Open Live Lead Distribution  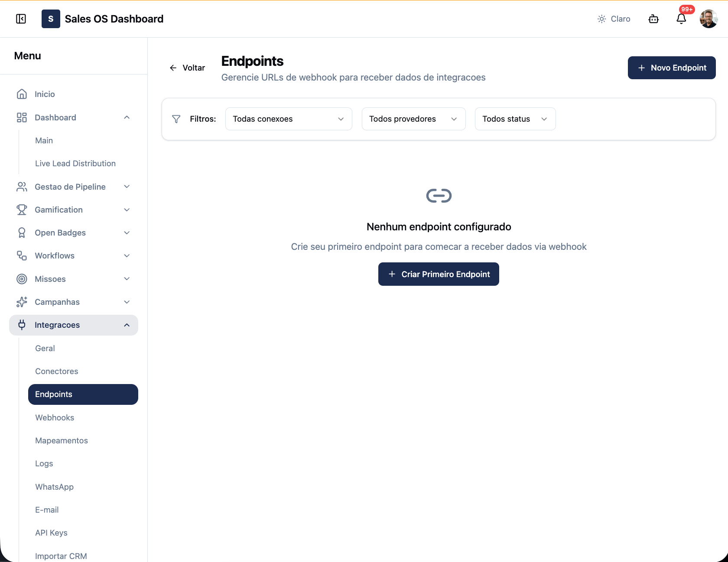[x=83, y=163]
